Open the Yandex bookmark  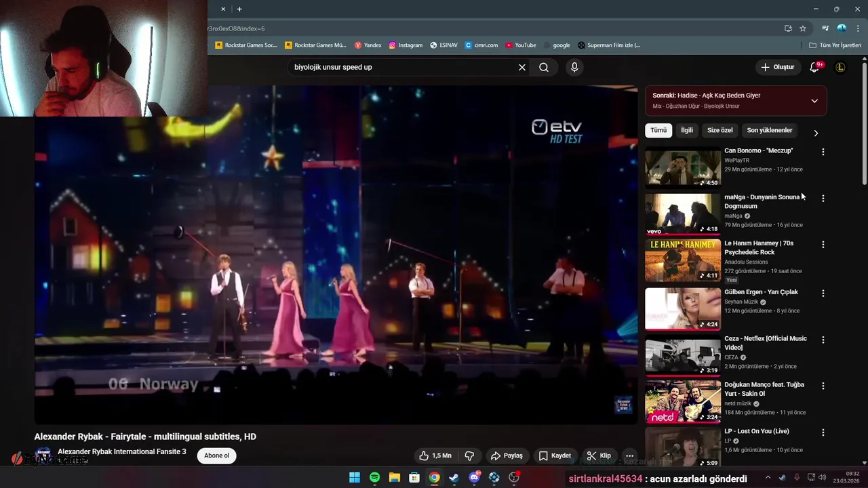(368, 45)
